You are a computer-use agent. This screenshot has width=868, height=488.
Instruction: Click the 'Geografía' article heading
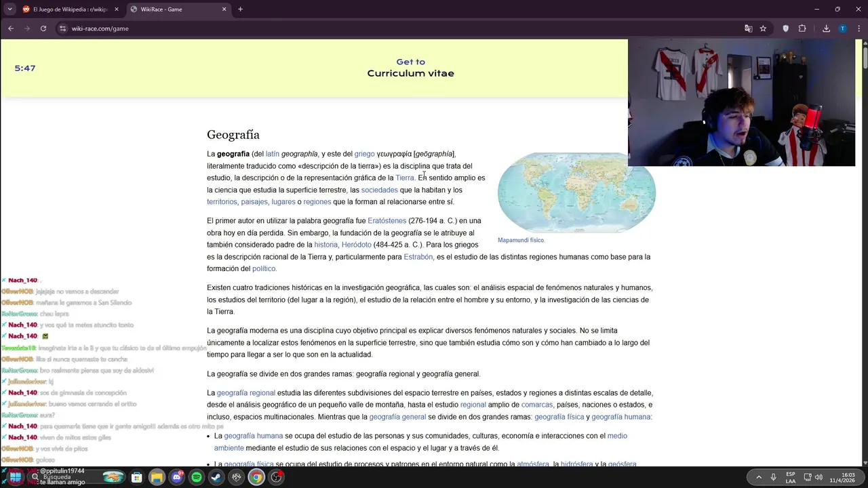tap(233, 135)
